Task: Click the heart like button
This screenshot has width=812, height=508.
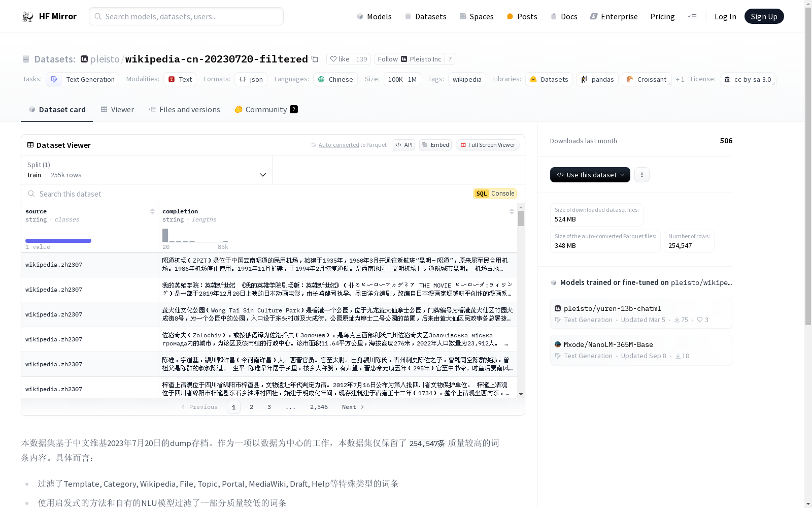Action: (340, 59)
